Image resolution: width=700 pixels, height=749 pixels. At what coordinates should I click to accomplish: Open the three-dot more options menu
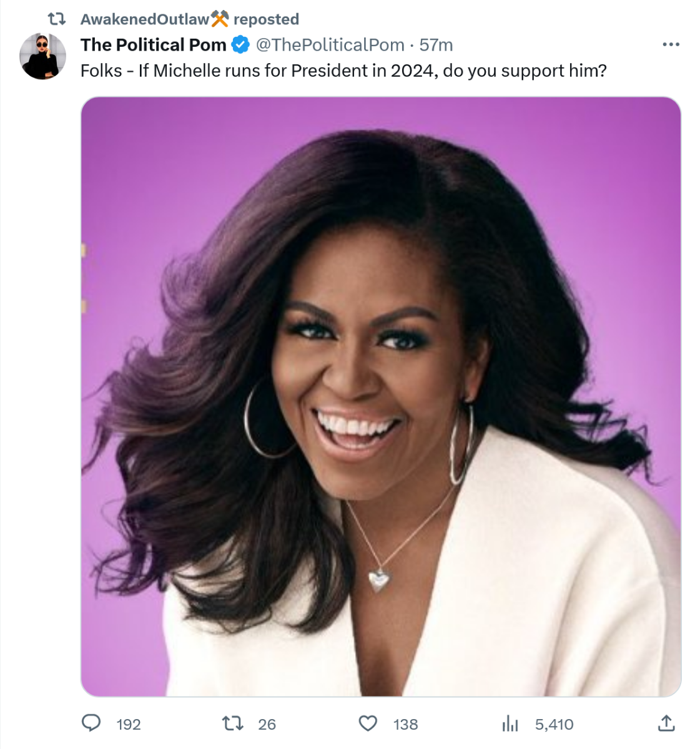click(671, 44)
